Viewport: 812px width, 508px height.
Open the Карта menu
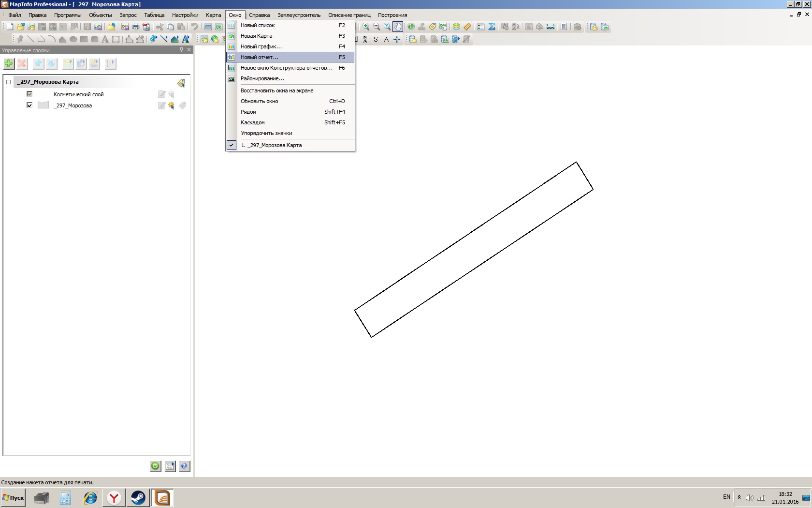213,15
